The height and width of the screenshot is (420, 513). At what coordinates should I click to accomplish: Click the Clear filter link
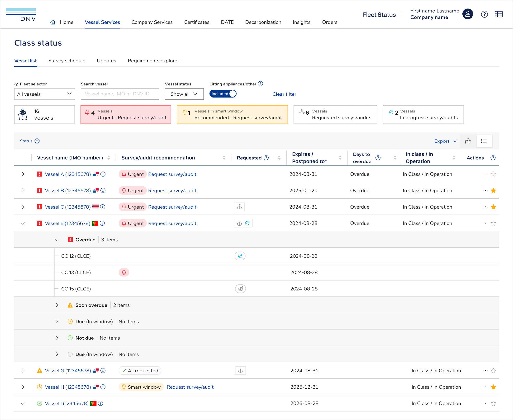pyautogui.click(x=284, y=94)
